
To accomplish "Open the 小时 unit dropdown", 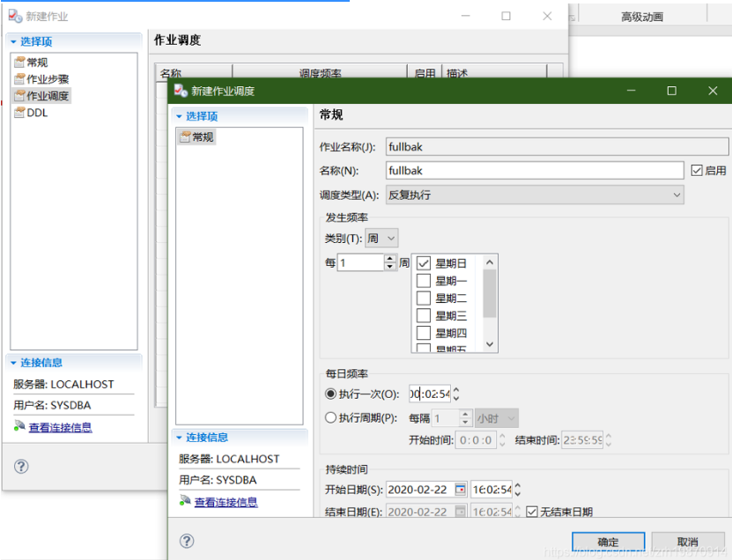I will pos(496,418).
